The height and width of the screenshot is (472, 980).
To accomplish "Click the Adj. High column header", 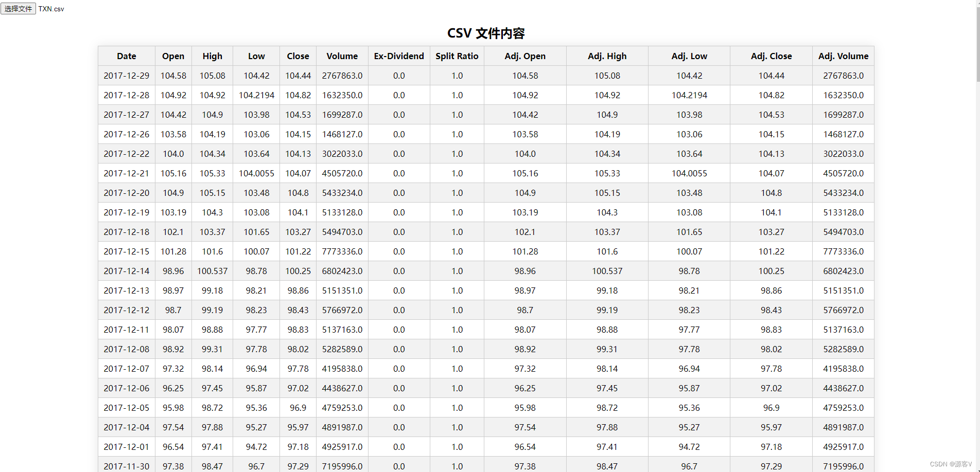I will coord(607,56).
